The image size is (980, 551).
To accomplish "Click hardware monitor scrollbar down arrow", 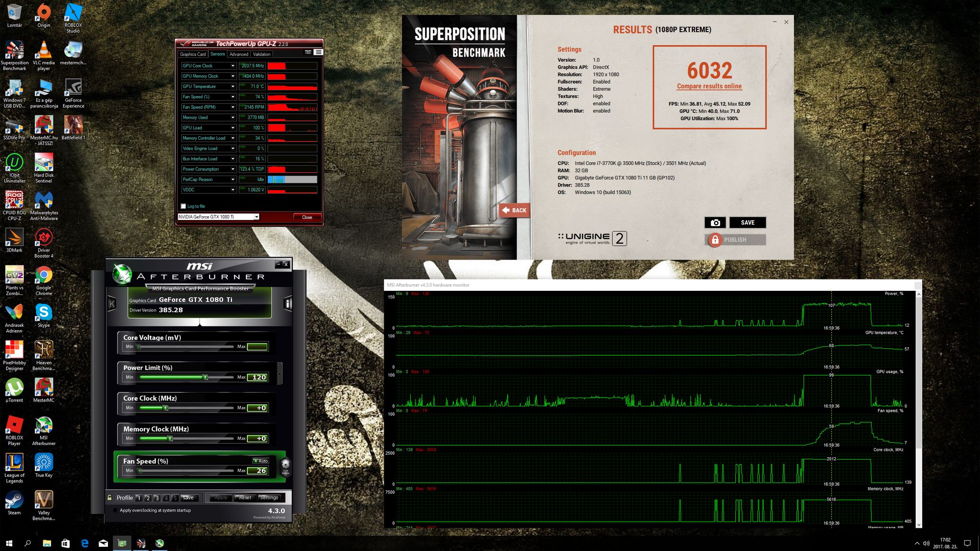I will [918, 525].
